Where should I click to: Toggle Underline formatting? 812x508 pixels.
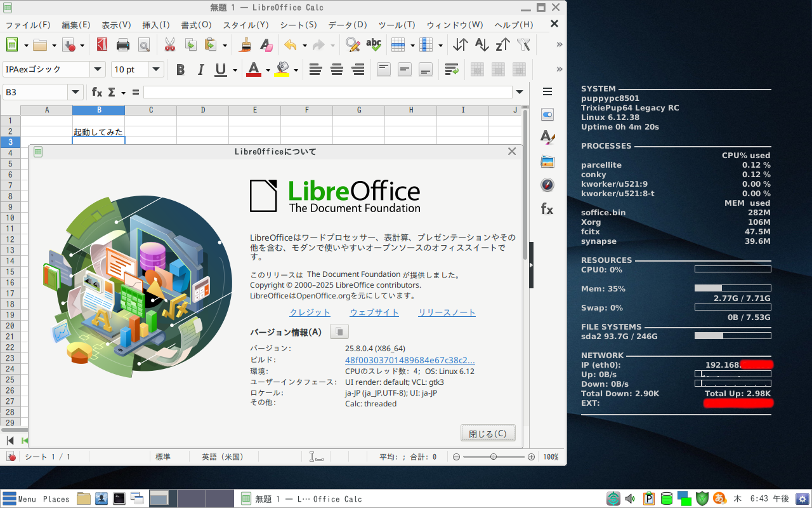click(221, 69)
